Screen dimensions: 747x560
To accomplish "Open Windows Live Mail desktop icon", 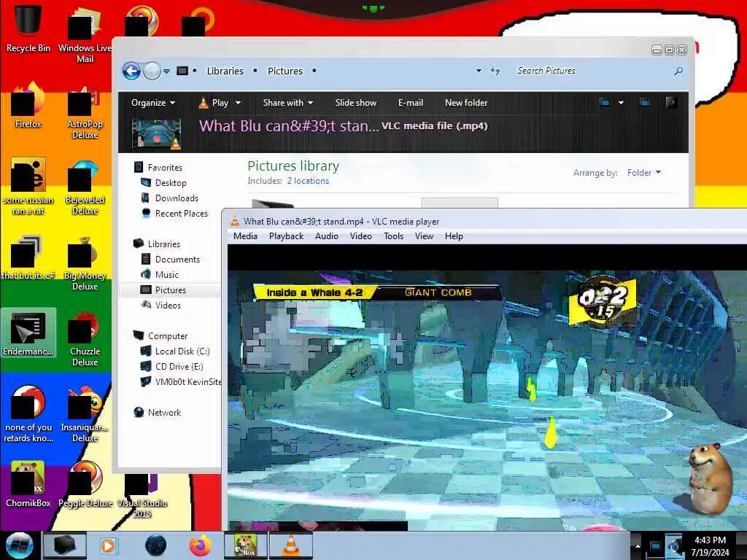I will [x=85, y=36].
